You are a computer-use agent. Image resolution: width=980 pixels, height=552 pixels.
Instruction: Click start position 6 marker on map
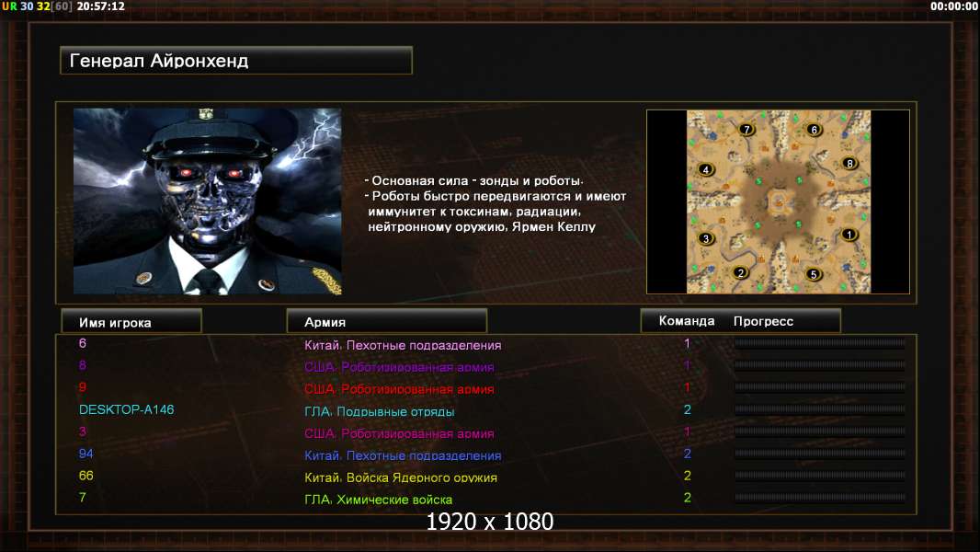(x=814, y=130)
